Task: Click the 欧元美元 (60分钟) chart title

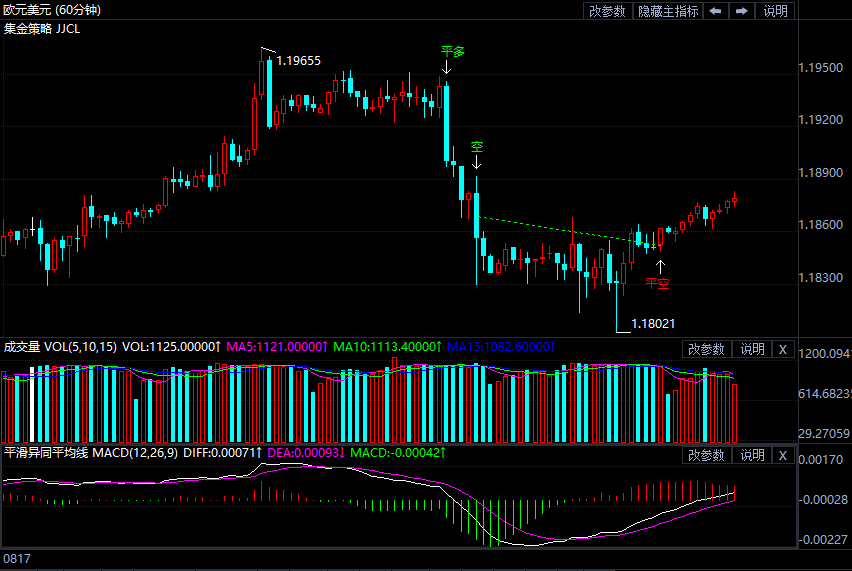Action: tap(51, 10)
